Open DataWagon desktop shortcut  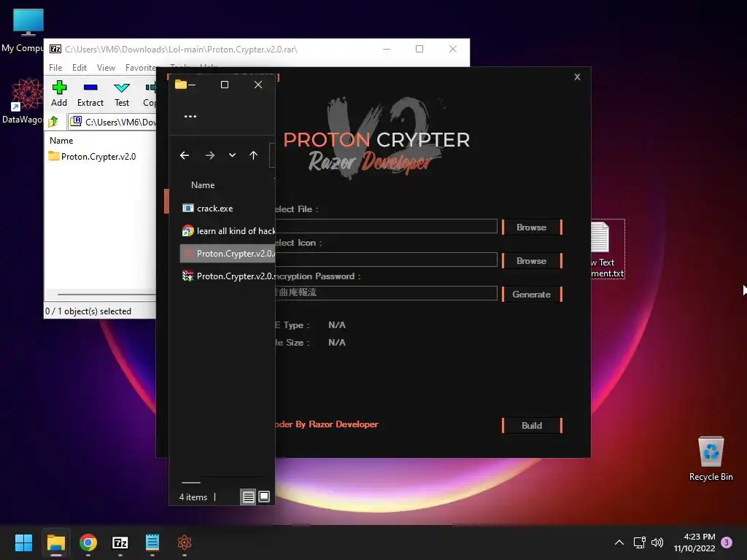(x=23, y=101)
